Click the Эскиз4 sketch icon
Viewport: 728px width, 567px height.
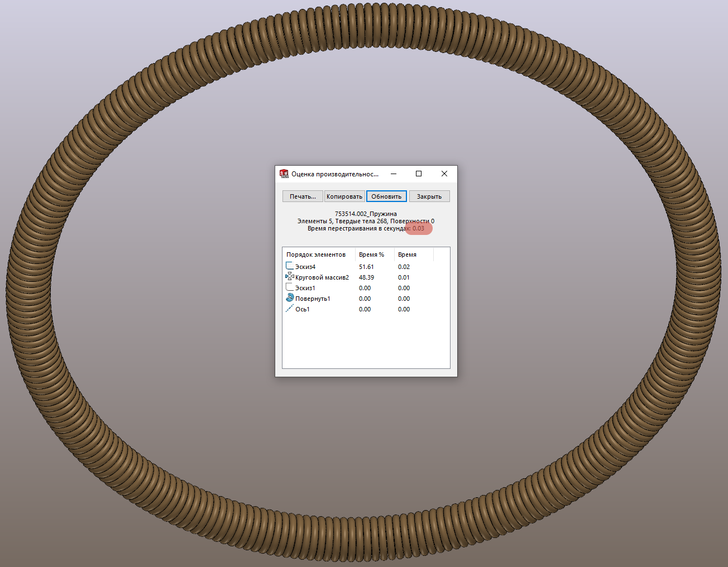click(x=289, y=266)
